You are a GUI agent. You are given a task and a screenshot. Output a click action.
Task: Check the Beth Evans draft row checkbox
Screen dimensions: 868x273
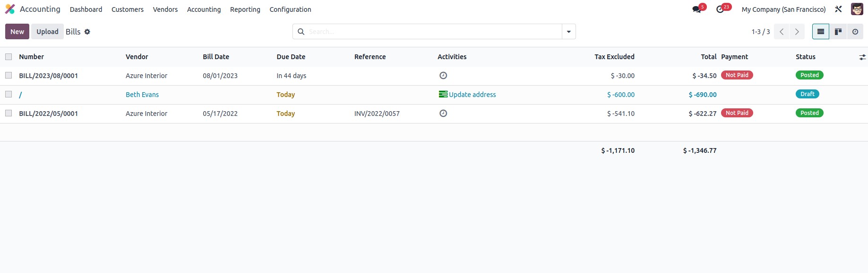point(9,94)
